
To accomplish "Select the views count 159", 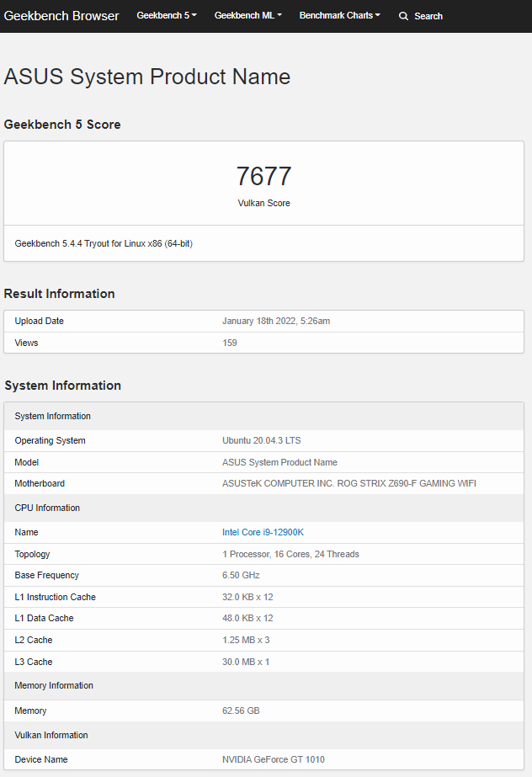I will [229, 343].
